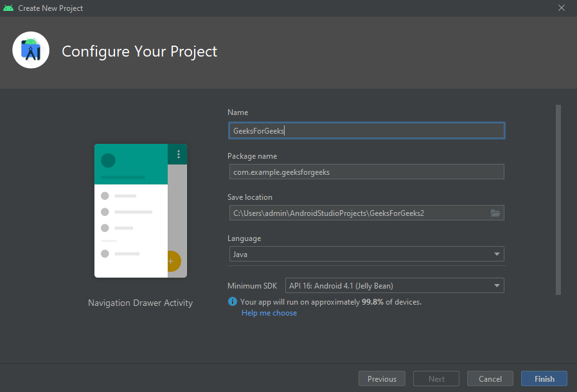This screenshot has width=577, height=392.
Task: Click the Android Studio logo icon
Action: coord(31,50)
